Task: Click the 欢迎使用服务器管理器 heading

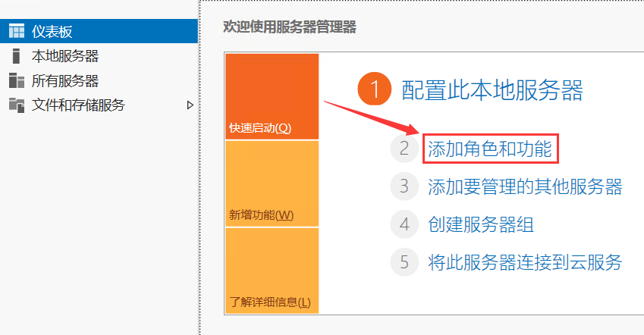Action: (x=290, y=27)
